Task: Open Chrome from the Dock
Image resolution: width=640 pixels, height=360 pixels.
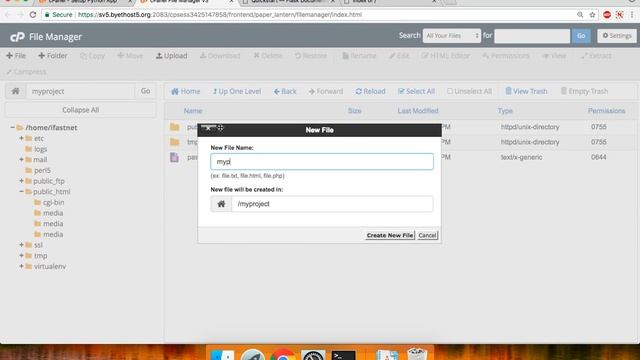Action: point(282,355)
